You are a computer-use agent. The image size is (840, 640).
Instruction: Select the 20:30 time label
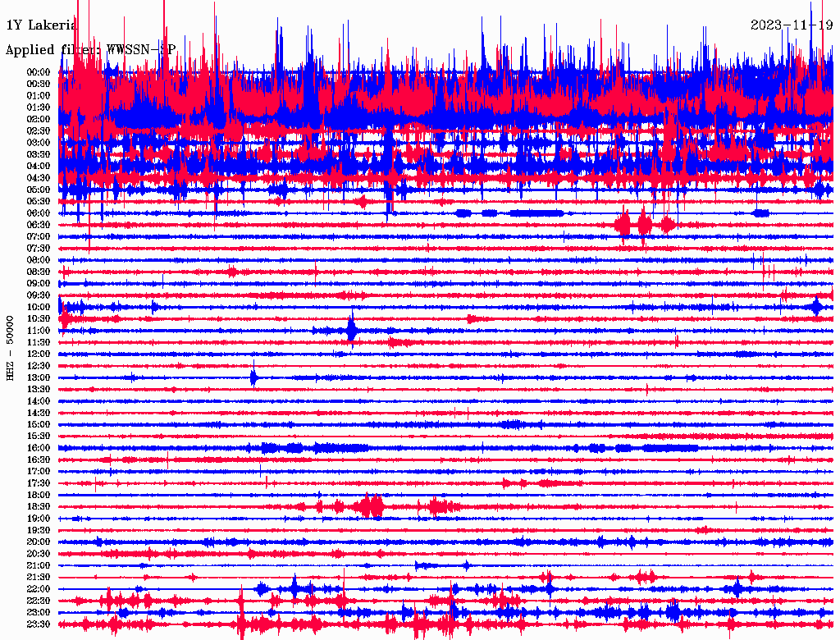point(39,554)
